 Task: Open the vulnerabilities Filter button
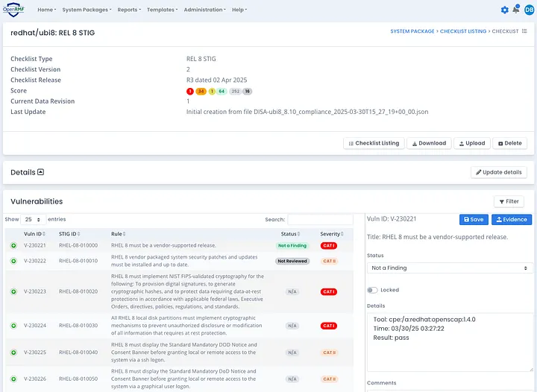click(509, 201)
